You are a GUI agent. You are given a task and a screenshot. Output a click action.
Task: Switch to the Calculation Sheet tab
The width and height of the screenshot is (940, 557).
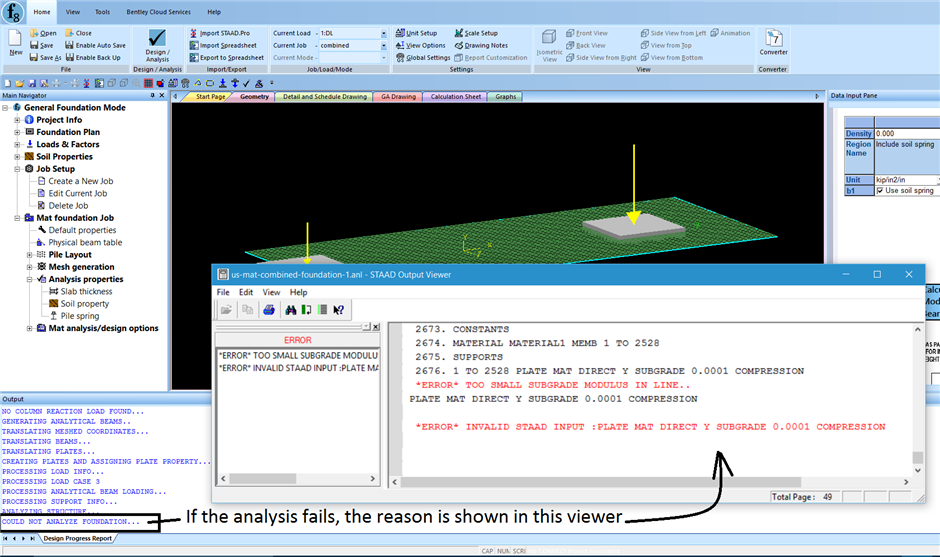pyautogui.click(x=456, y=97)
